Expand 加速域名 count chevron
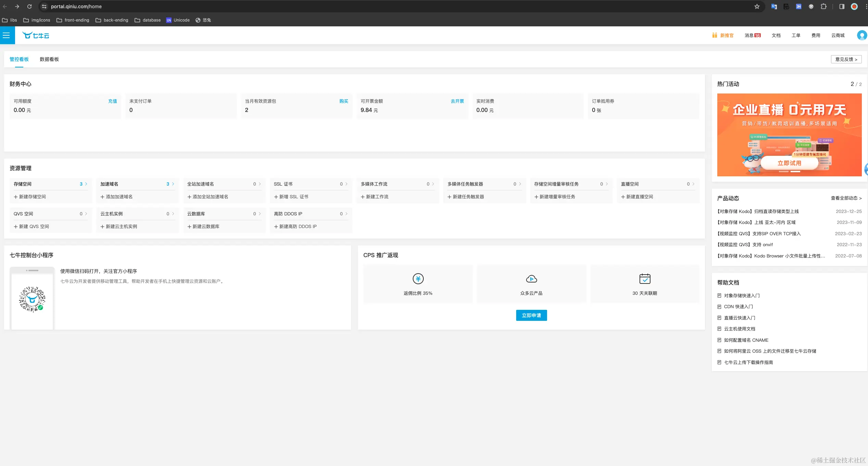The image size is (868, 466). point(173,184)
